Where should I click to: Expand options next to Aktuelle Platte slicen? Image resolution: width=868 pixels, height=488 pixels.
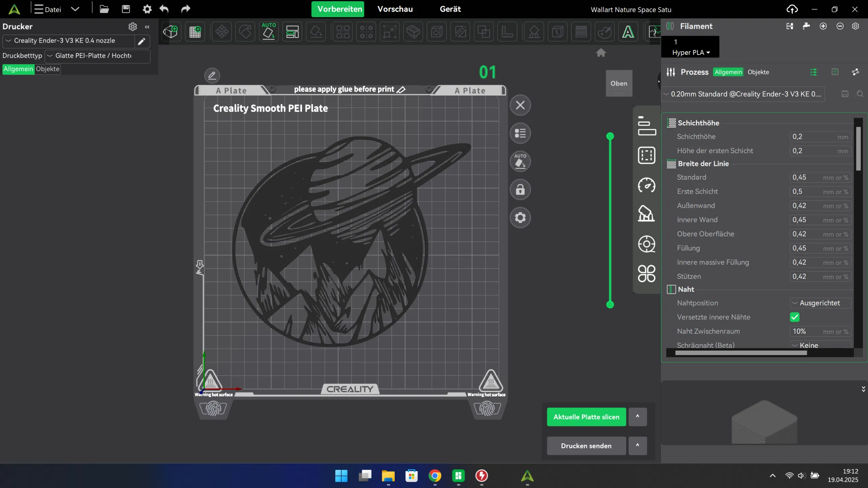(x=637, y=417)
